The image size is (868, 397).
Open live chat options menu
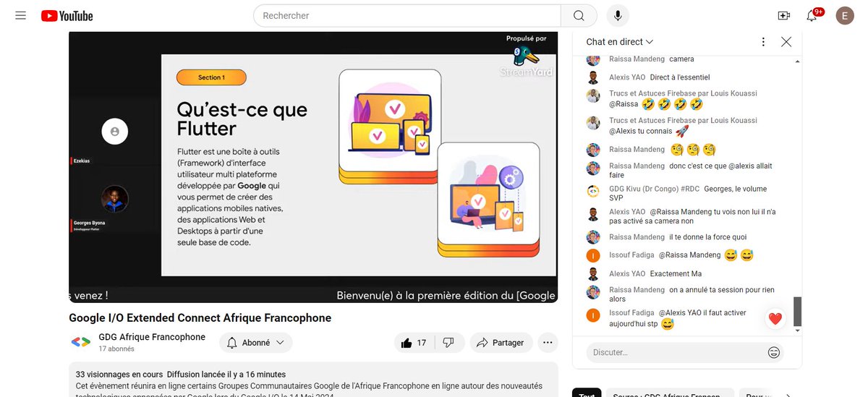point(763,42)
